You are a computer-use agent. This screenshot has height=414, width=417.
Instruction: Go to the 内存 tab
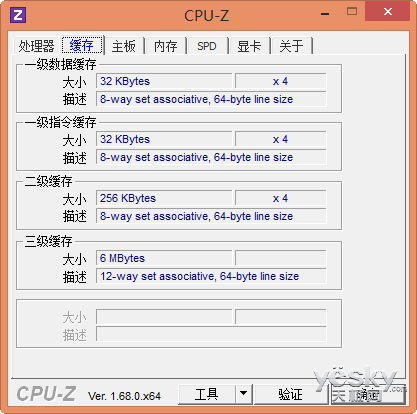[x=166, y=46]
